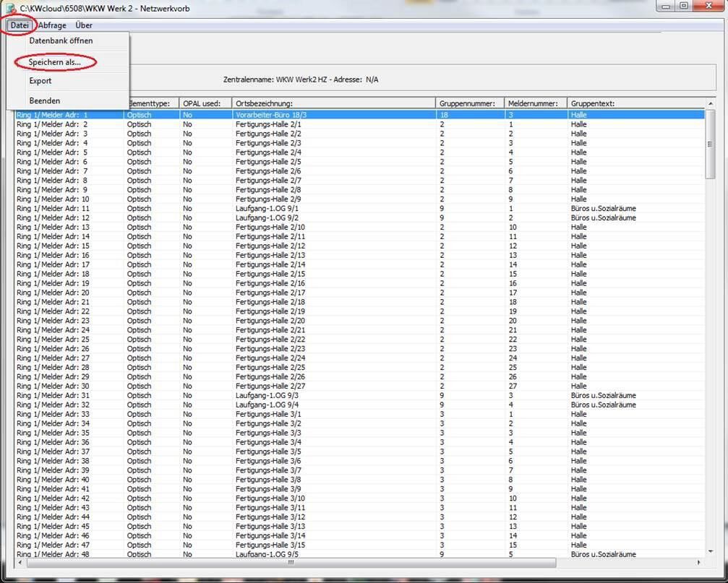Maximize the application window
The width and height of the screenshot is (728, 583).
[684, 6]
